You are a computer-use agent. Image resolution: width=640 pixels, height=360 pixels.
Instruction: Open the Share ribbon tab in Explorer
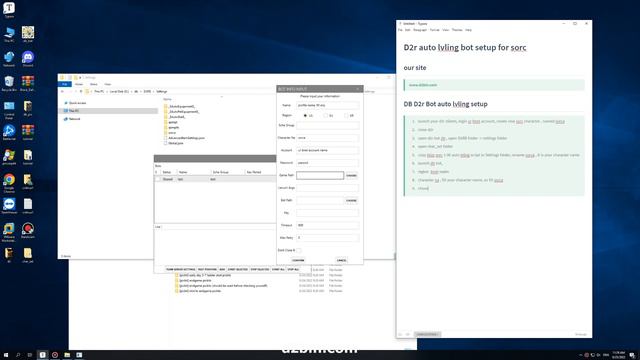[x=93, y=84]
